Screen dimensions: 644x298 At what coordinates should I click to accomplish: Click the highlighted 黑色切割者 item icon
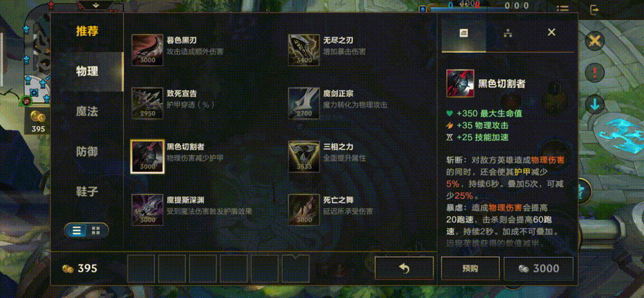(147, 156)
